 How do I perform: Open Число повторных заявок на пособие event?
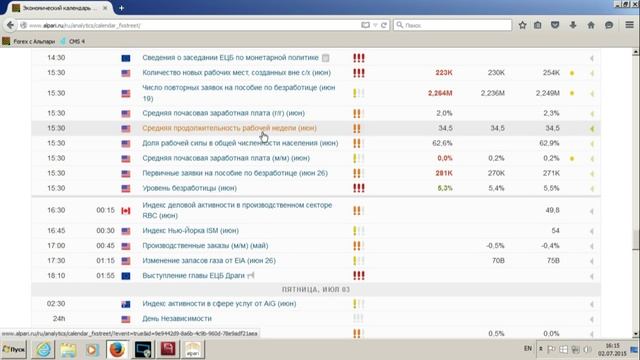click(239, 93)
